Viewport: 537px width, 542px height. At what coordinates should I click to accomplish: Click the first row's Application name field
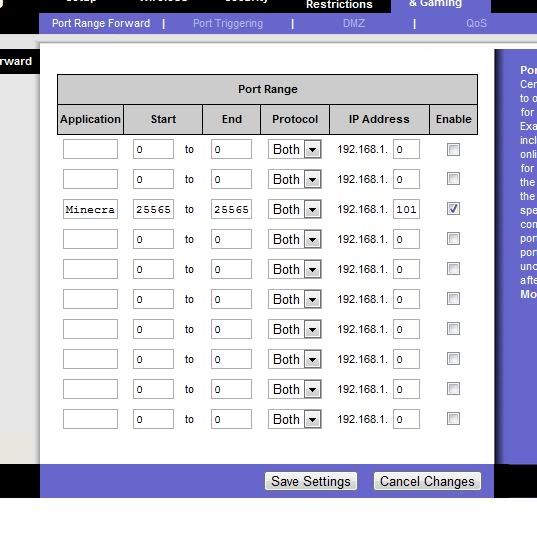(x=90, y=149)
